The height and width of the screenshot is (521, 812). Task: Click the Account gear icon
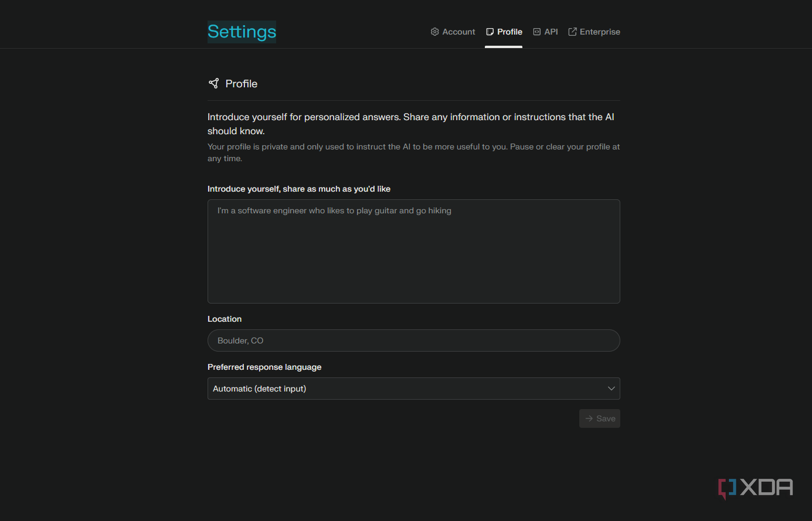pos(434,32)
